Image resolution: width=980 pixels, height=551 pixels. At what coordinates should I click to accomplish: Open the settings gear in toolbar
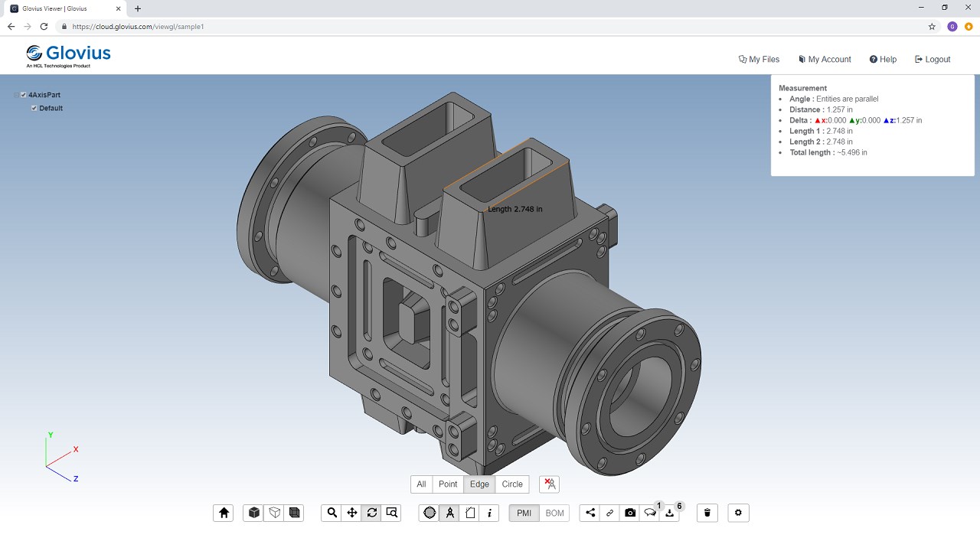pyautogui.click(x=738, y=513)
